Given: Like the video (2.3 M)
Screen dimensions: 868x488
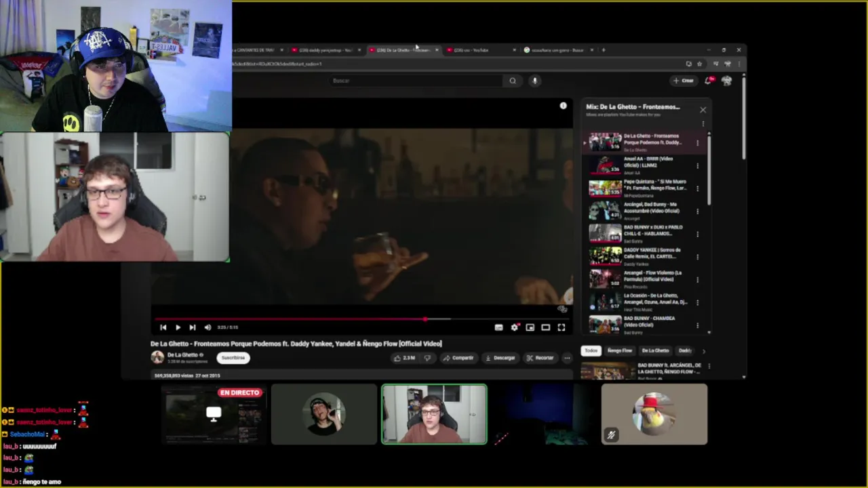Looking at the screenshot, I should (x=404, y=358).
